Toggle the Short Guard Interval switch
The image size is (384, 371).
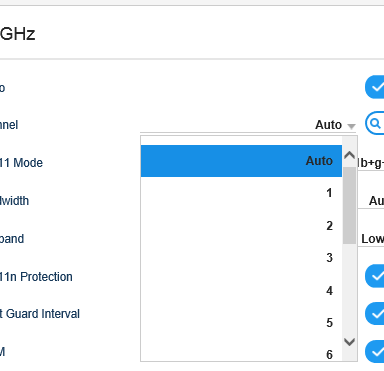coord(375,314)
